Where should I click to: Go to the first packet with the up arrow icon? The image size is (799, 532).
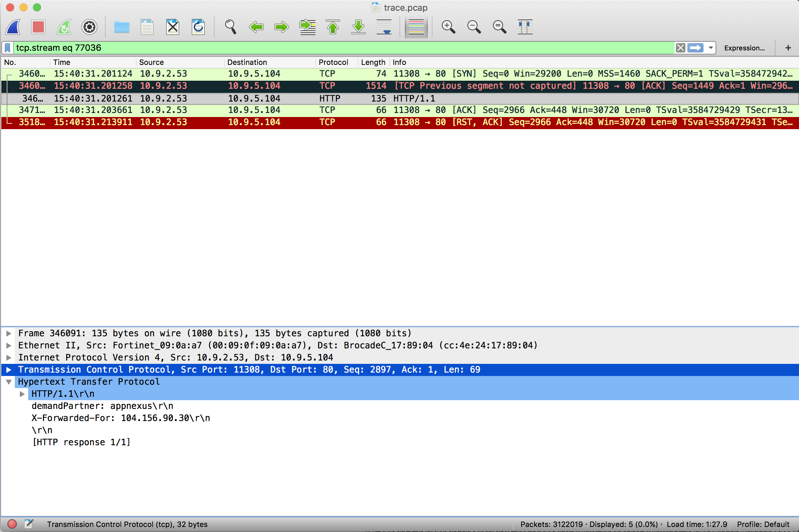pyautogui.click(x=333, y=27)
